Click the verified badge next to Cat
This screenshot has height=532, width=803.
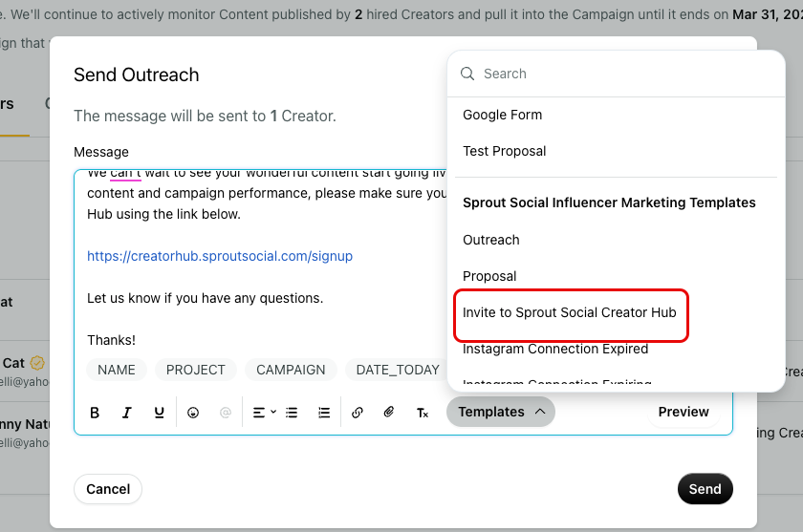[x=37, y=363]
